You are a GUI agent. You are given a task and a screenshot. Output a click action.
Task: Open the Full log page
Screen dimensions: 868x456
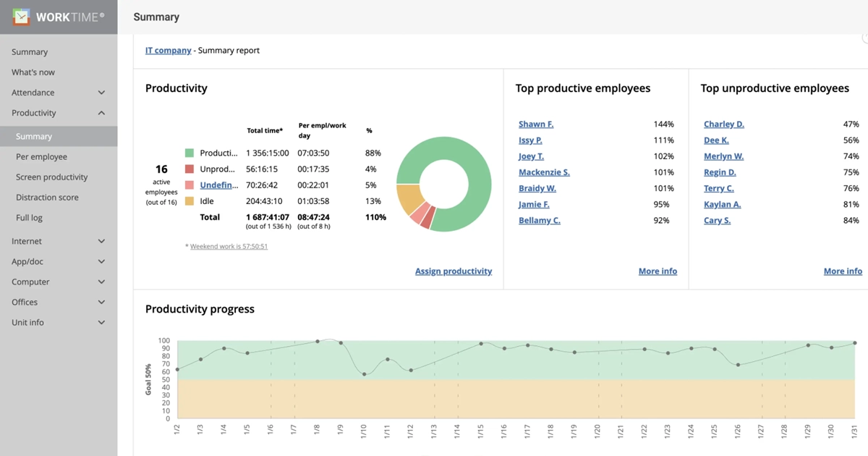tap(29, 217)
